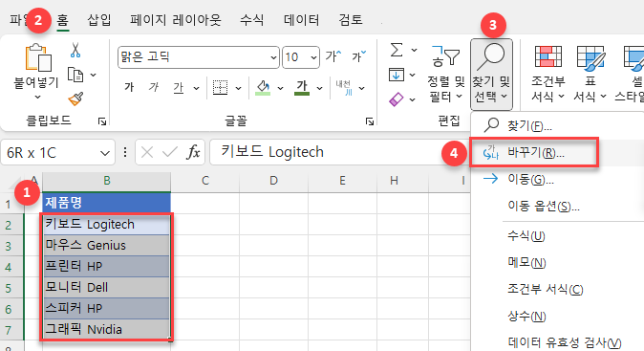Click cell containing 프린터 HP

[x=106, y=266]
